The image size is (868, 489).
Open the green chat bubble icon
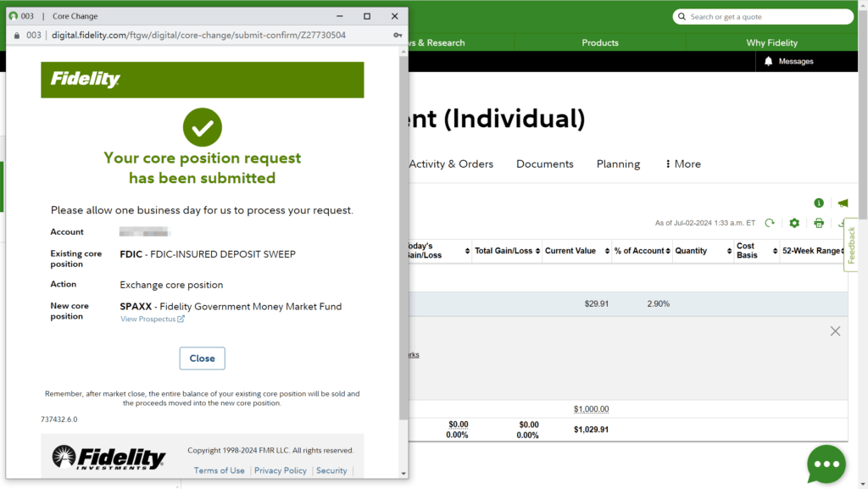pos(826,464)
